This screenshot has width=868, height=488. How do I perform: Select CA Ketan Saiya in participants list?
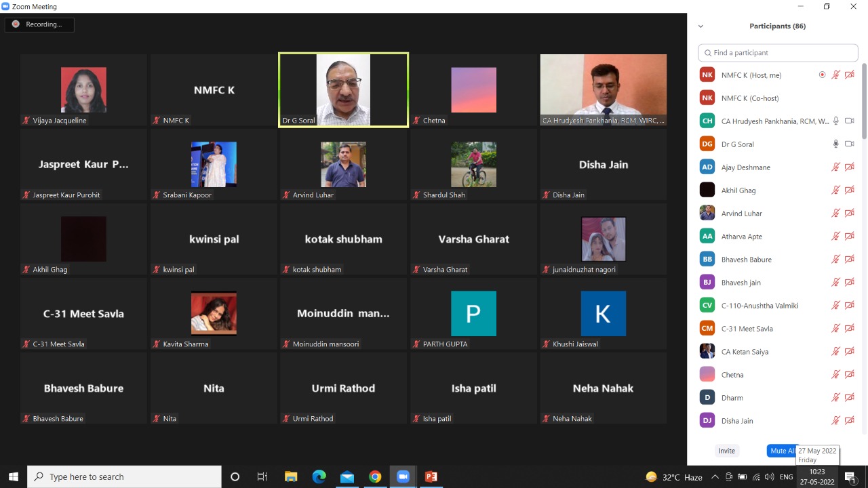click(745, 352)
